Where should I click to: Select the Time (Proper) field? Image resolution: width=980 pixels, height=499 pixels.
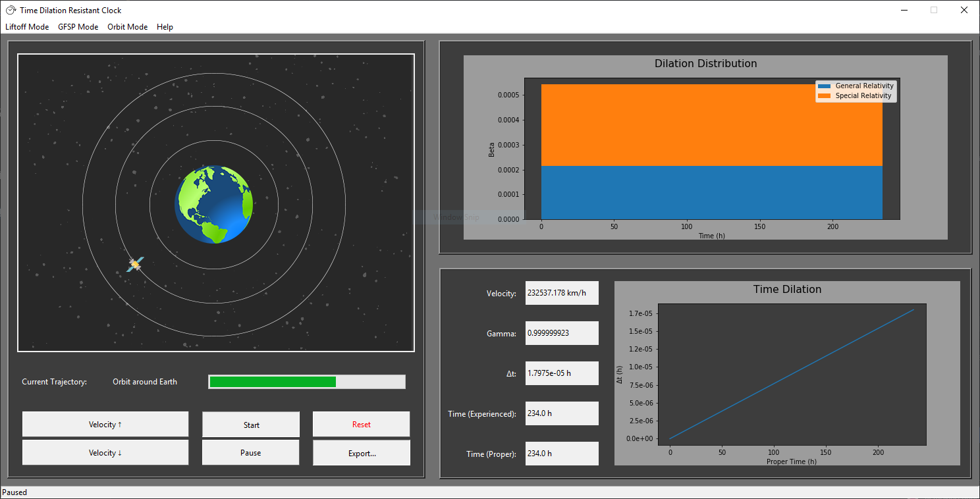[562, 453]
